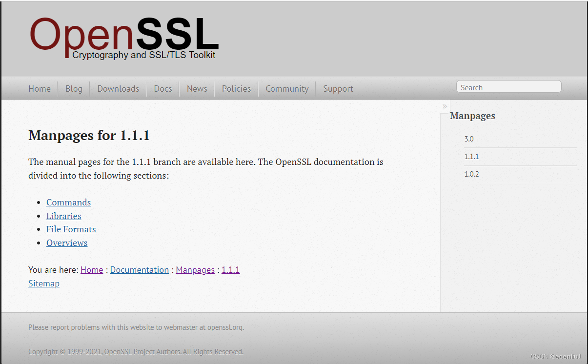588x364 pixels.
Task: Click the 'Manpages for 1.1.1' heading
Action: pyautogui.click(x=89, y=135)
